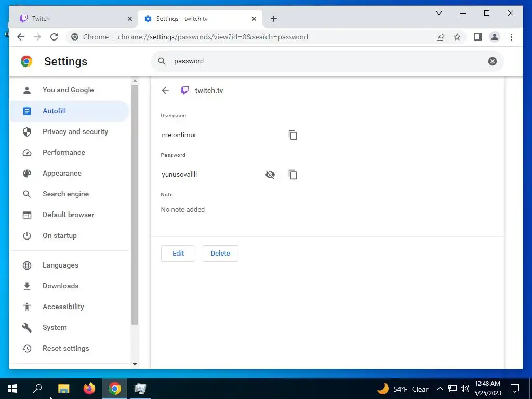Open the Windows Start menu
532x399 pixels.
click(12, 389)
